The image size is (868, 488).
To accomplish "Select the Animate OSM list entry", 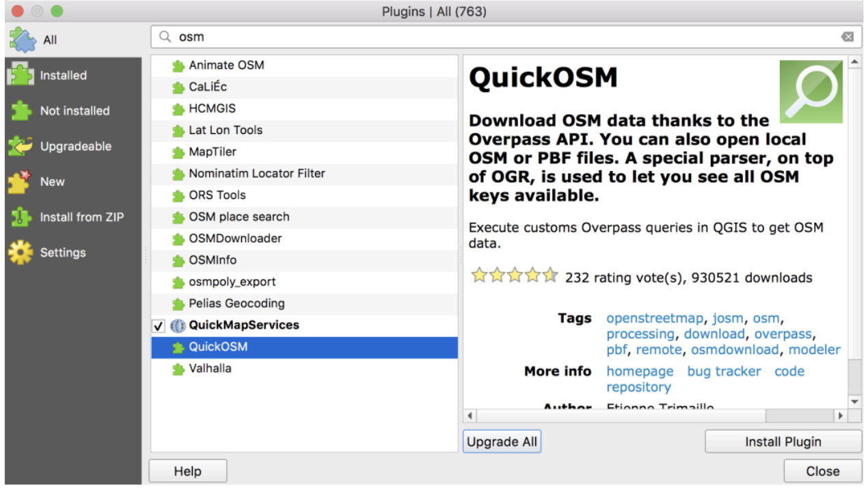I will pyautogui.click(x=304, y=66).
